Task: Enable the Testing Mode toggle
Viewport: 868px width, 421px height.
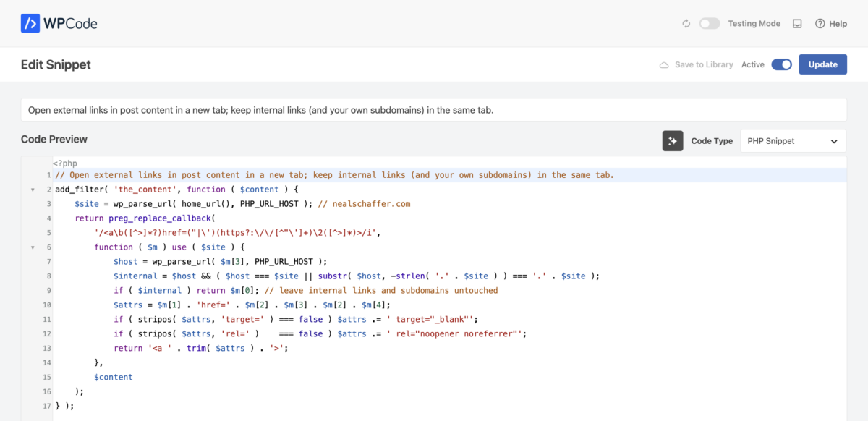Action: click(x=710, y=24)
